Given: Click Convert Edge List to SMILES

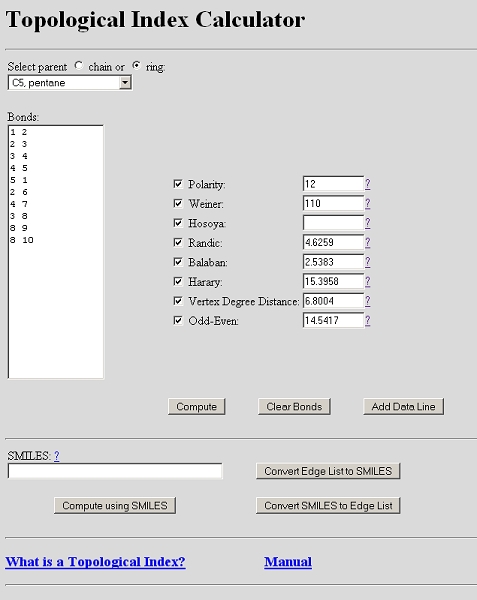Looking at the screenshot, I should pyautogui.click(x=328, y=471).
